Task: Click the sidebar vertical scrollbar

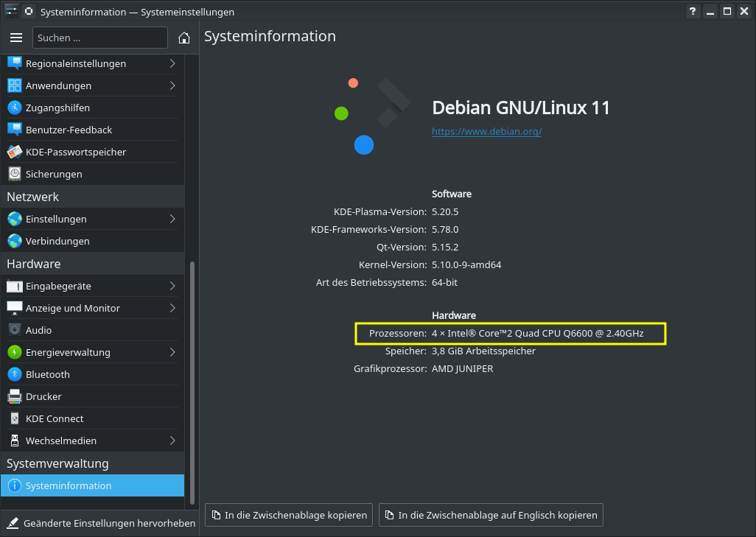Action: coord(192,382)
